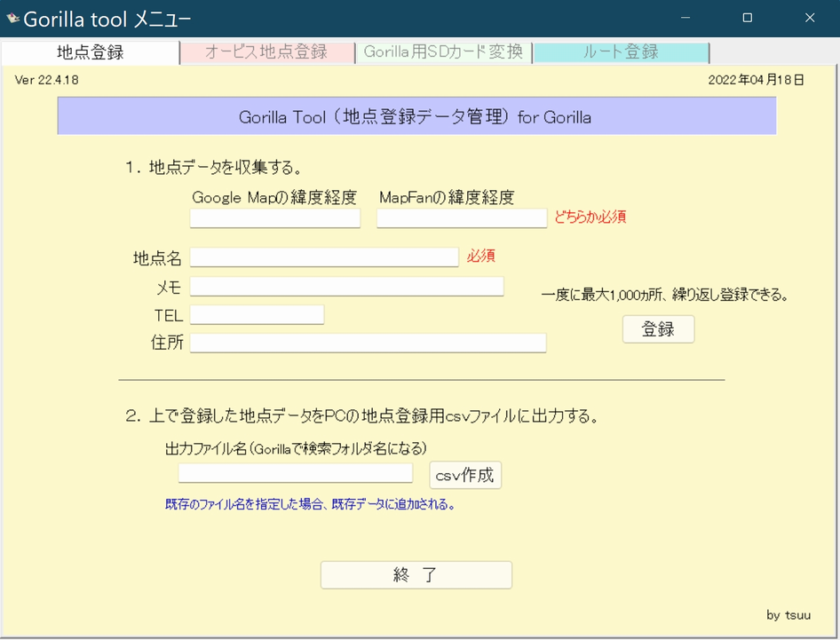The height and width of the screenshot is (640, 840).
Task: Click the 終了 button to exit
Action: pyautogui.click(x=416, y=575)
